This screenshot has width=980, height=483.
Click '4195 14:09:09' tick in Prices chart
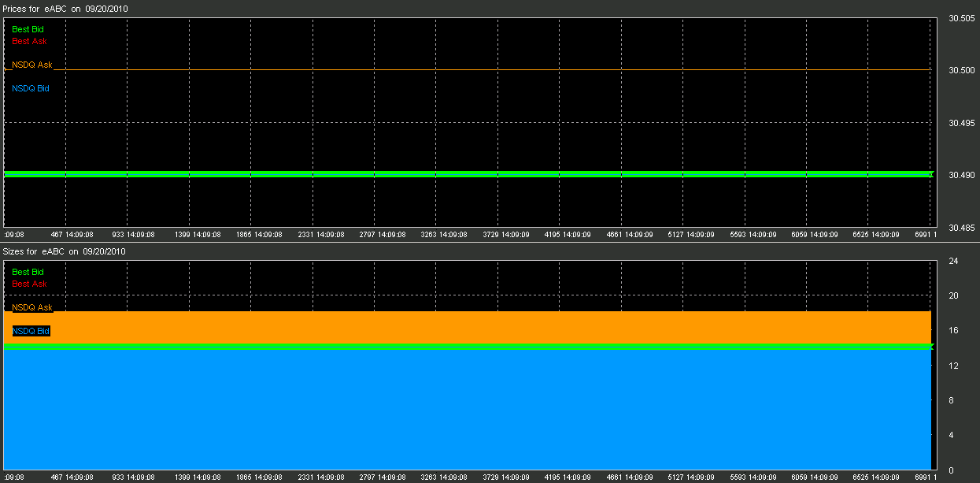pyautogui.click(x=567, y=235)
